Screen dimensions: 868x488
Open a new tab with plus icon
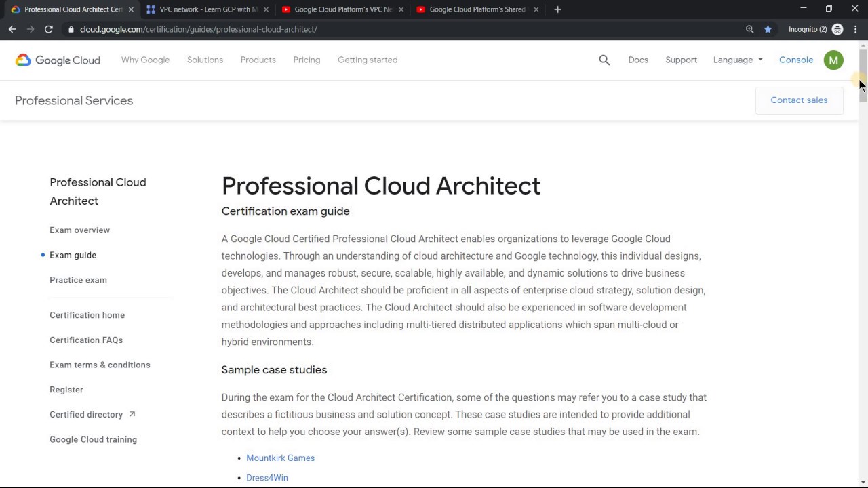pos(557,9)
